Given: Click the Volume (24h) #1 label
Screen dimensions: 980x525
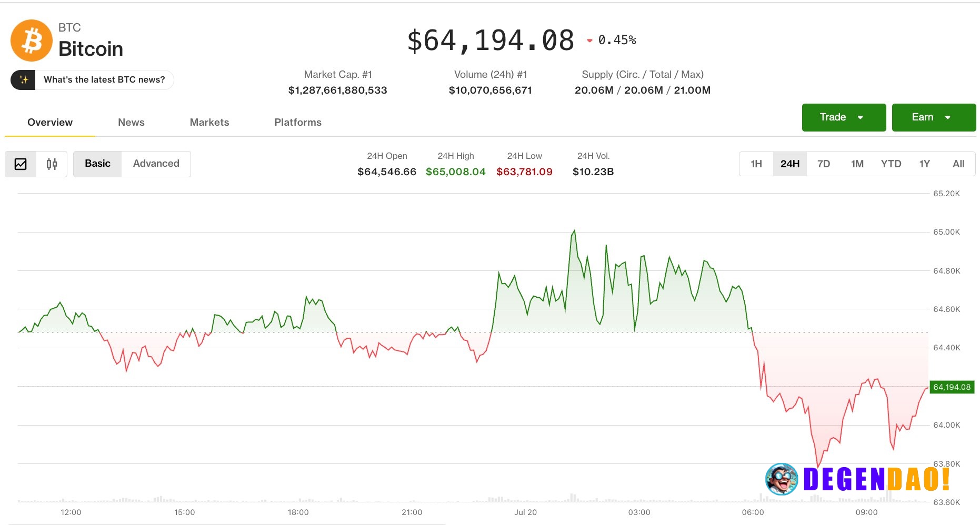Looking at the screenshot, I should tap(491, 75).
